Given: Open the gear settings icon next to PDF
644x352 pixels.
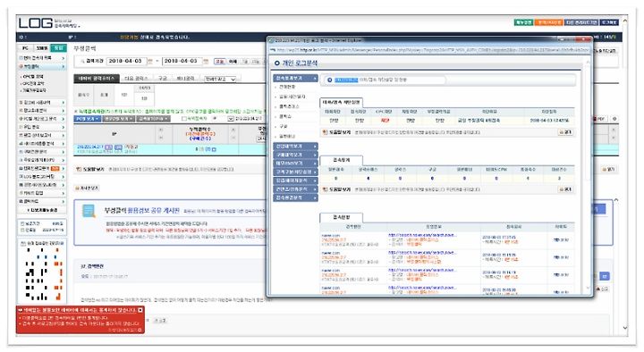Looking at the screenshot, I should tap(614, 119).
